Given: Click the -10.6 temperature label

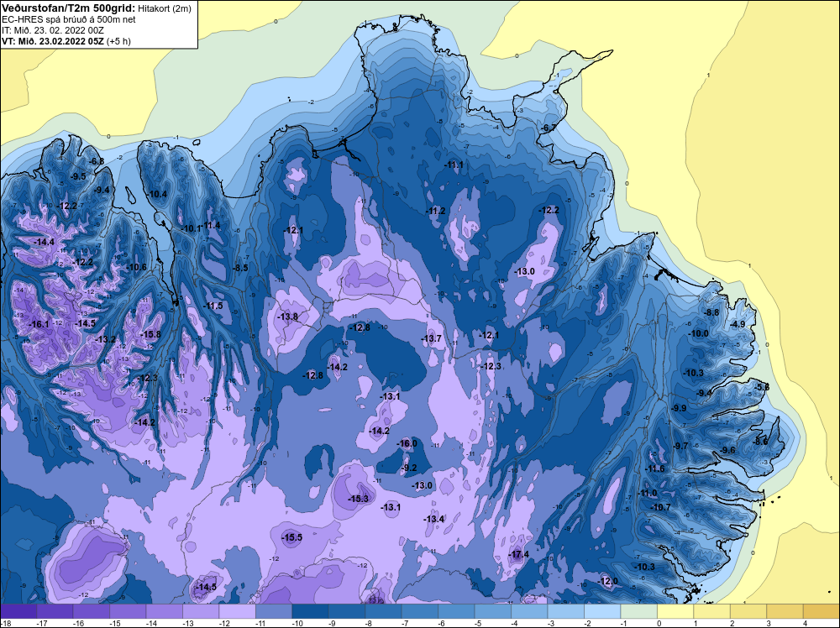Looking at the screenshot, I should [x=136, y=267].
